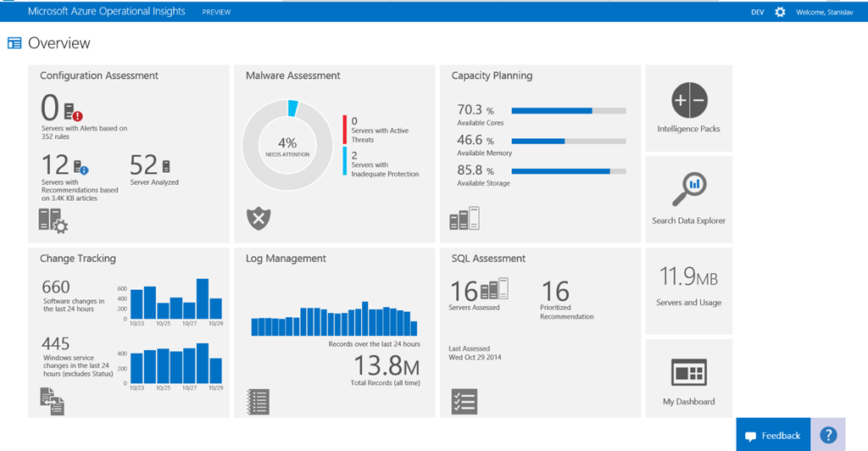The width and height of the screenshot is (868, 451).
Task: Click the Available Storage progress bar
Action: [569, 171]
